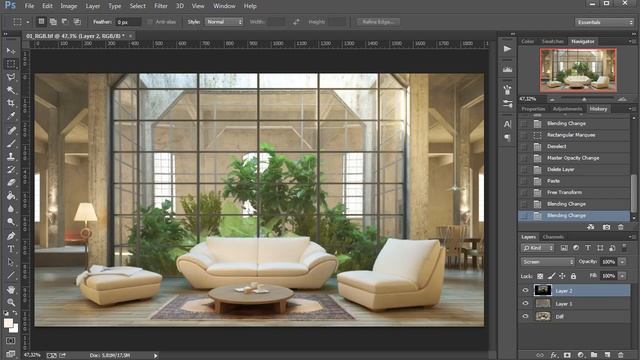Viewport: 640px width, 360px height.
Task: Select the Brush tool
Action: click(11, 143)
